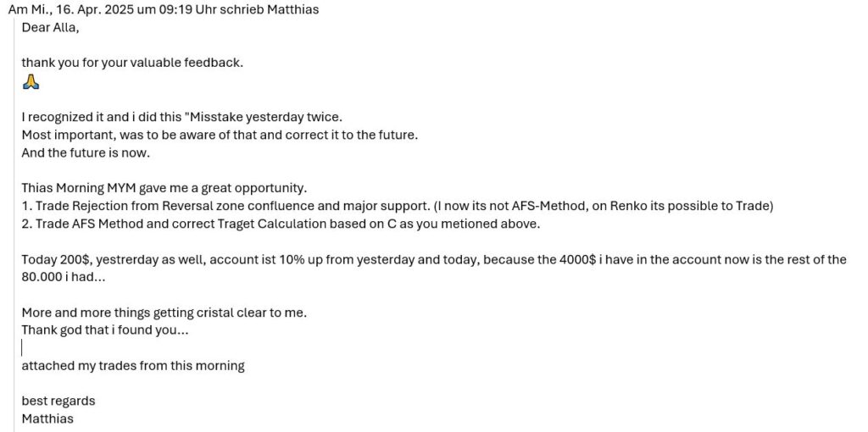Click the quoted header line with date
The width and height of the screenshot is (868, 432).
[164, 9]
